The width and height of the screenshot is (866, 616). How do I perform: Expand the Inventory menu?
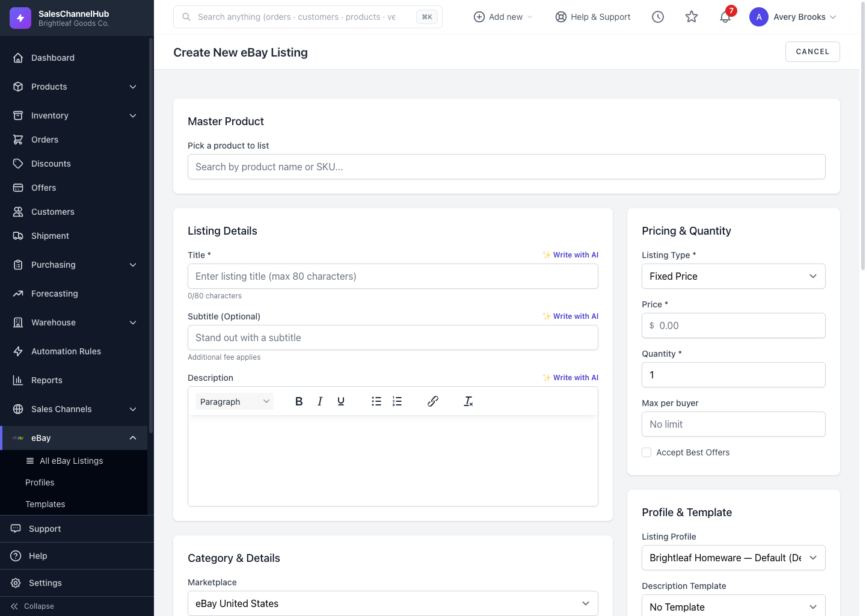pyautogui.click(x=73, y=115)
